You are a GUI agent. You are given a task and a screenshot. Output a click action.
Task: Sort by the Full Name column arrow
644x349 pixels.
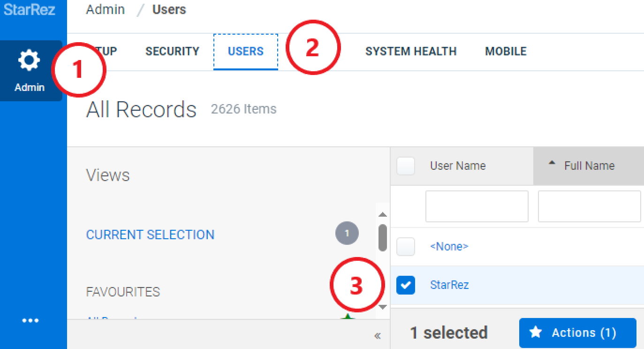coord(552,163)
